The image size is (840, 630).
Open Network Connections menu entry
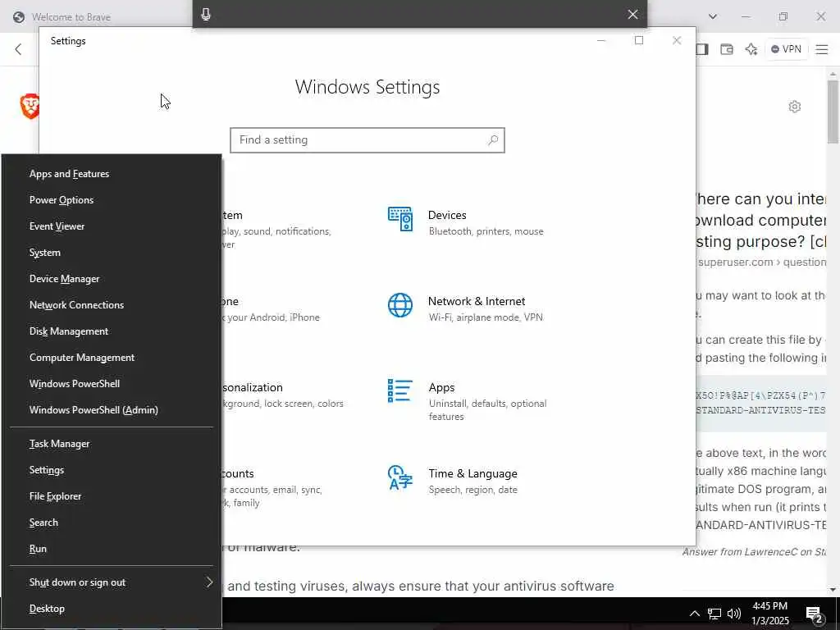pyautogui.click(x=112, y=305)
